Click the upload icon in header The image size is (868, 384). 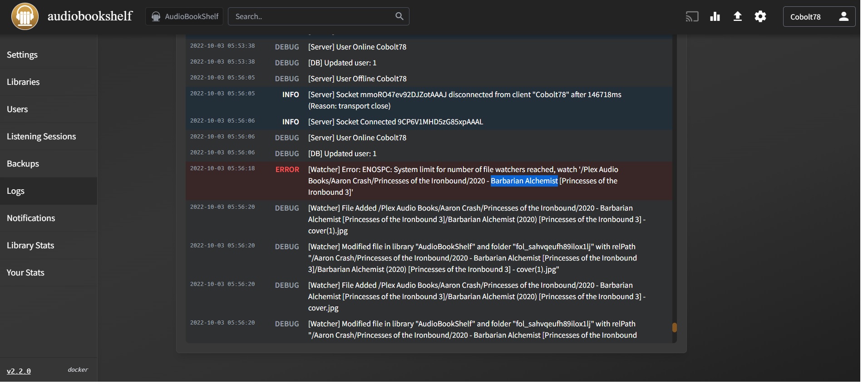tap(738, 17)
